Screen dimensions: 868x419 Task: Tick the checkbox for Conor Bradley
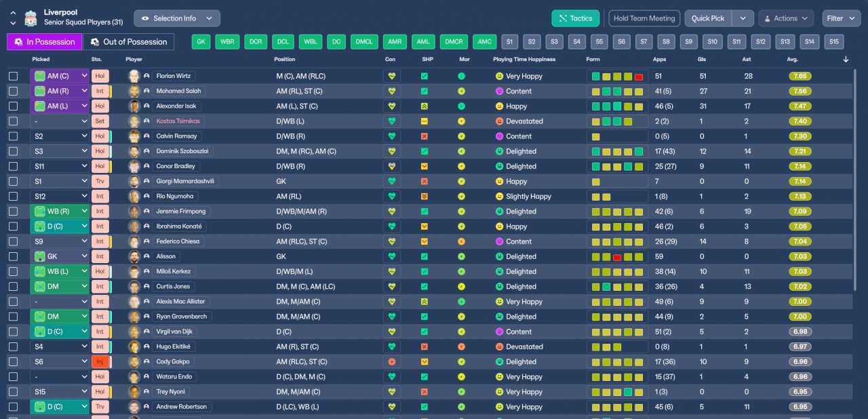coord(13,166)
